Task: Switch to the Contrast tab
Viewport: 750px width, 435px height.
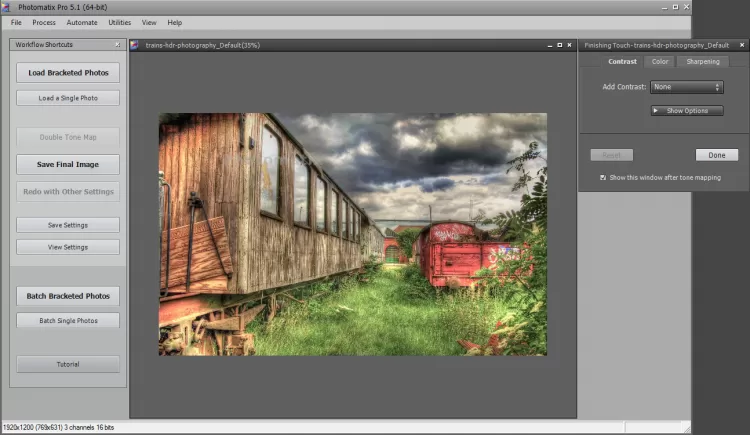Action: (622, 61)
